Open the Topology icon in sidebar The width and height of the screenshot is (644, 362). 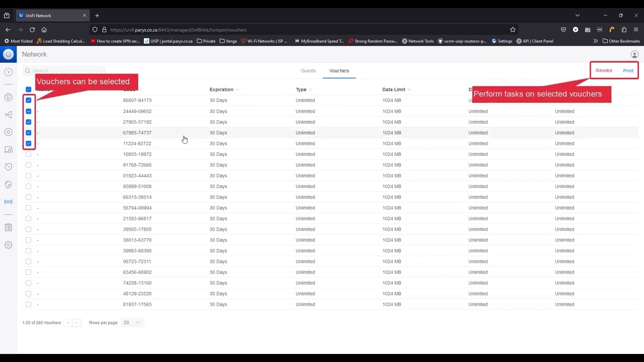tap(8, 115)
